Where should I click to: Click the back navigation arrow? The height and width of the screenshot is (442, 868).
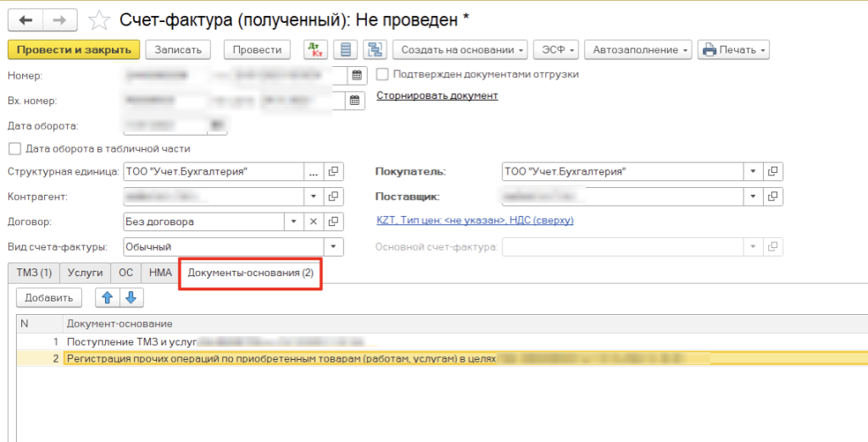coord(25,19)
